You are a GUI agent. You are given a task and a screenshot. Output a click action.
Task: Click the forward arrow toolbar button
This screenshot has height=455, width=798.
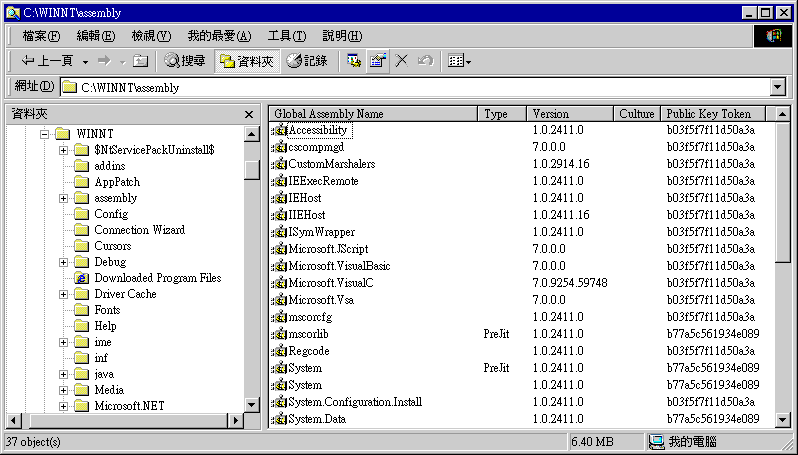click(x=104, y=61)
